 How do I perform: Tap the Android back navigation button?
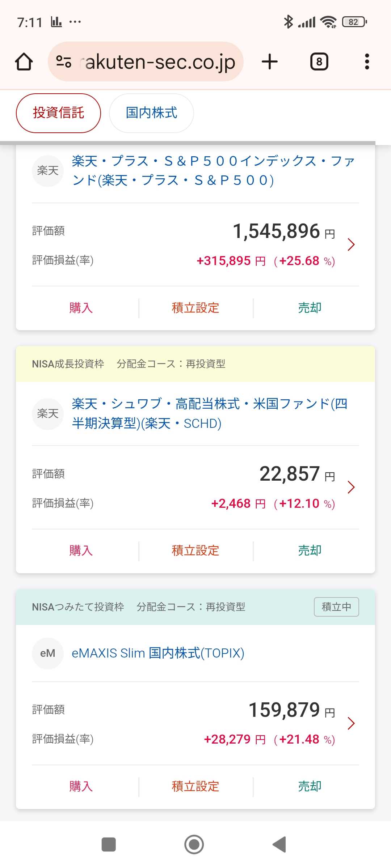coord(279,844)
